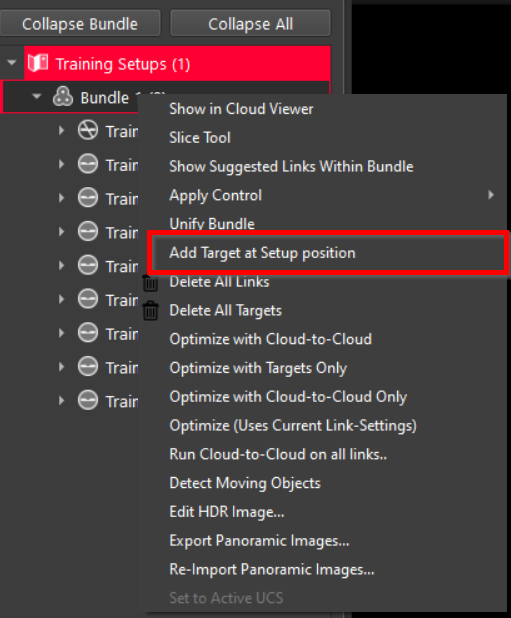Click the first setup's scanner icon
Image resolution: width=511 pixels, height=618 pixels.
click(87, 131)
